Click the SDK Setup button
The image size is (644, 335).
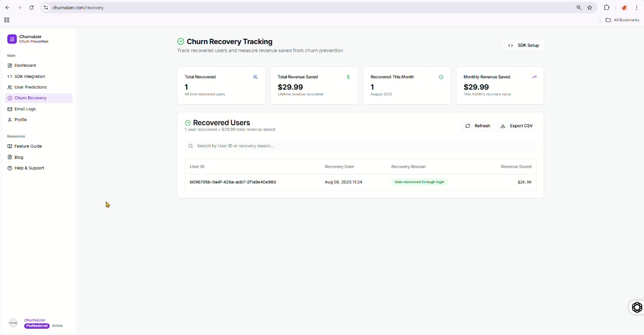[x=523, y=46]
